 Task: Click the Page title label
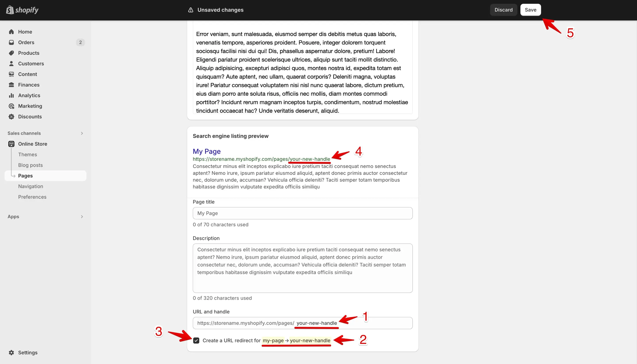pos(203,202)
